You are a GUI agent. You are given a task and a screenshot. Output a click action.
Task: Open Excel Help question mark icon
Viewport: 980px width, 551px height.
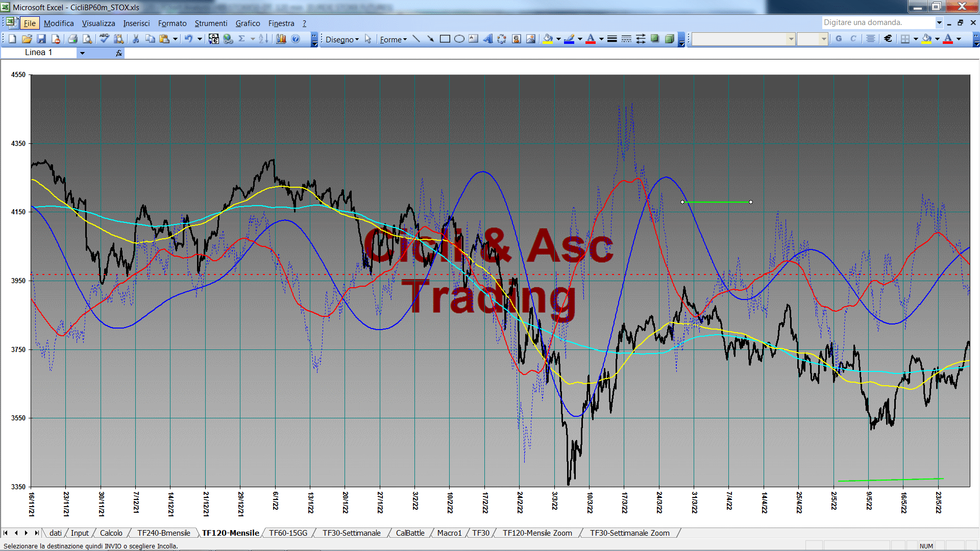pyautogui.click(x=296, y=39)
